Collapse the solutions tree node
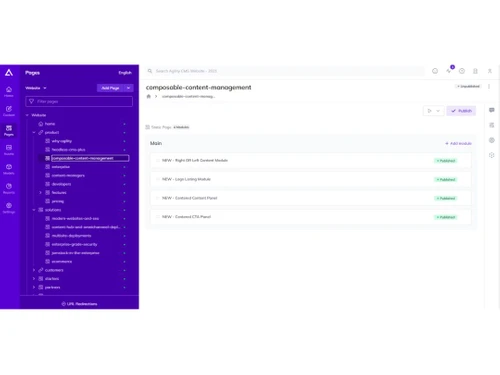 click(x=34, y=210)
